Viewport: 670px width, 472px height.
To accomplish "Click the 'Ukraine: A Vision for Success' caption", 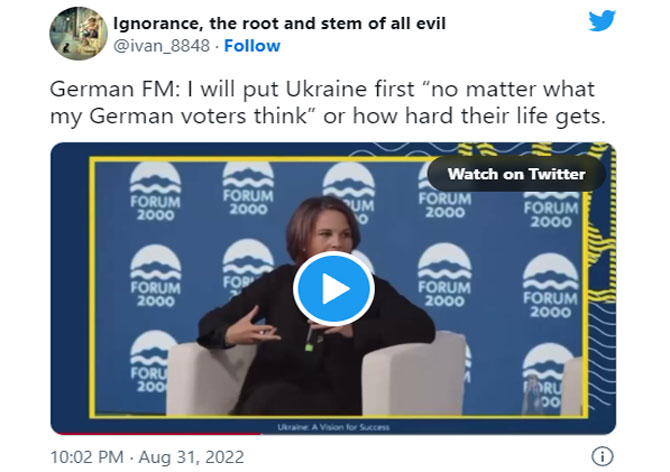I will tap(334, 426).
